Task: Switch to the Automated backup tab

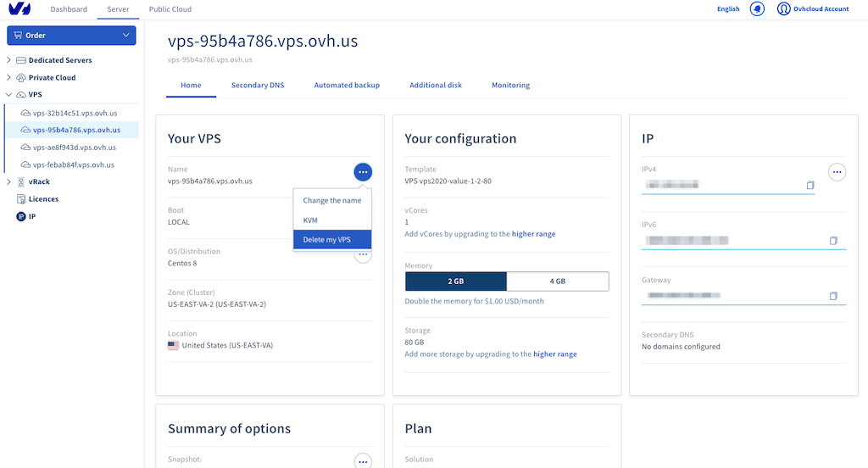Action: tap(347, 86)
